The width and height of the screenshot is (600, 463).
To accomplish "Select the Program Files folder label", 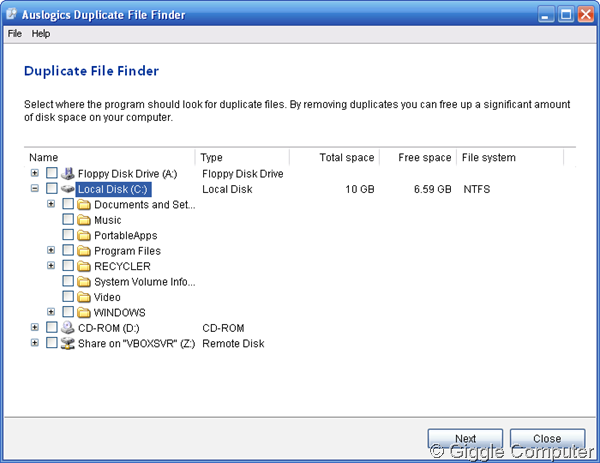I will tap(127, 251).
